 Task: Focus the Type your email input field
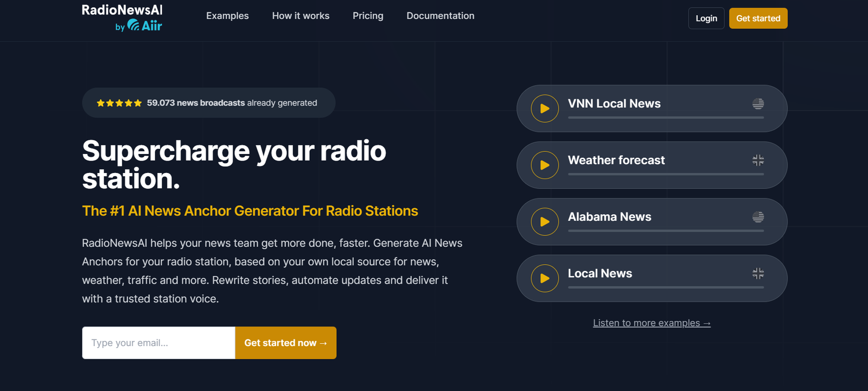coord(158,343)
